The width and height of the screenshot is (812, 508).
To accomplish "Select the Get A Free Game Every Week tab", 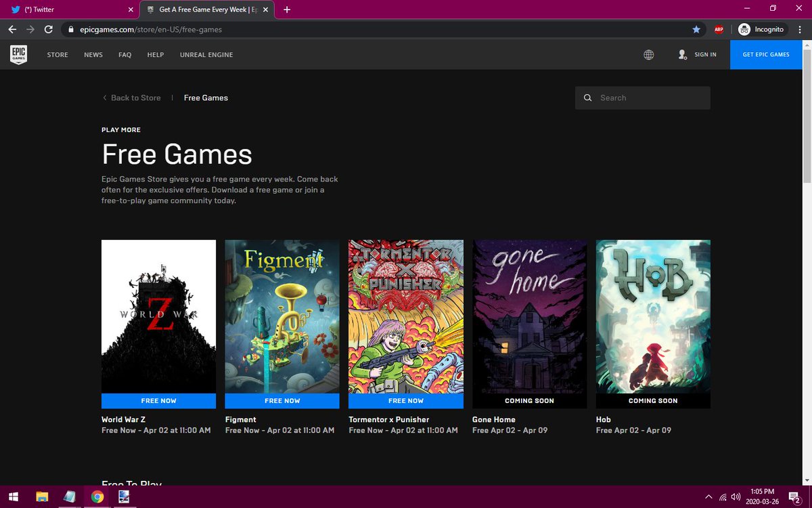I will 206,9.
